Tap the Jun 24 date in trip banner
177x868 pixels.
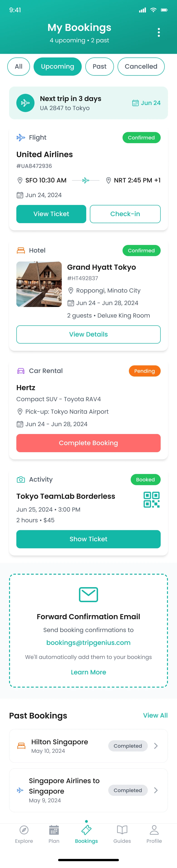pyautogui.click(x=146, y=103)
